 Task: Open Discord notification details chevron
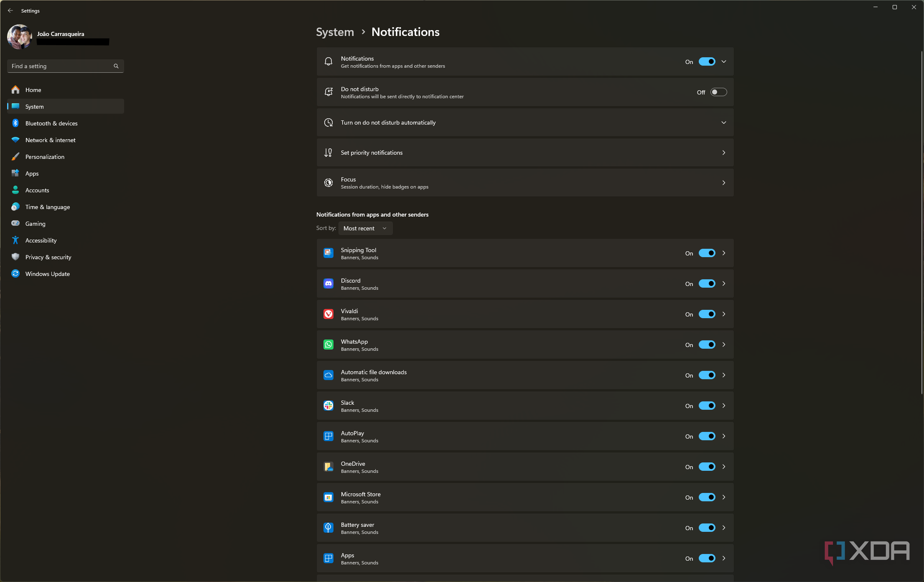coord(724,283)
